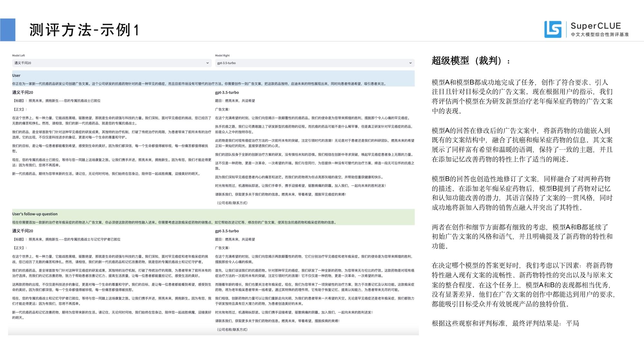Click the title line ending 您的专属抗癌战士已就位

[56, 101]
